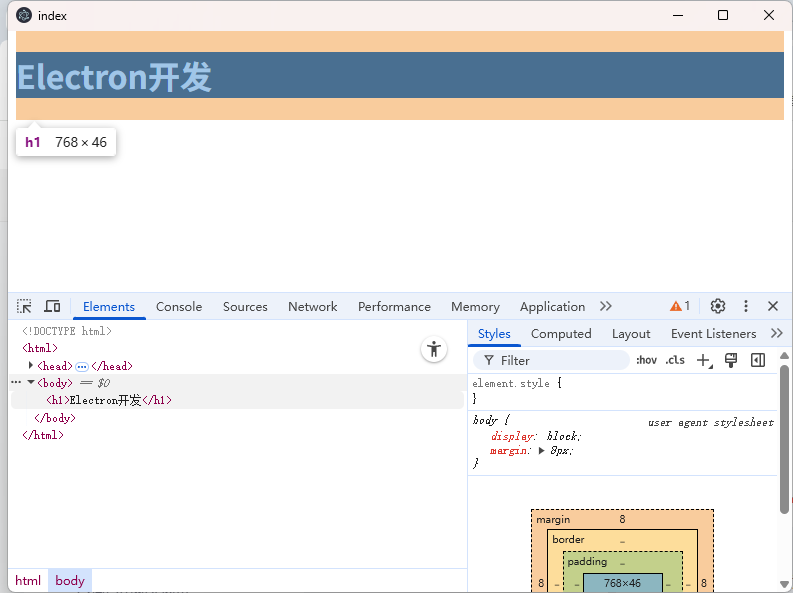Toggle the device toolbar icon
This screenshot has height=593, width=793.
(52, 306)
